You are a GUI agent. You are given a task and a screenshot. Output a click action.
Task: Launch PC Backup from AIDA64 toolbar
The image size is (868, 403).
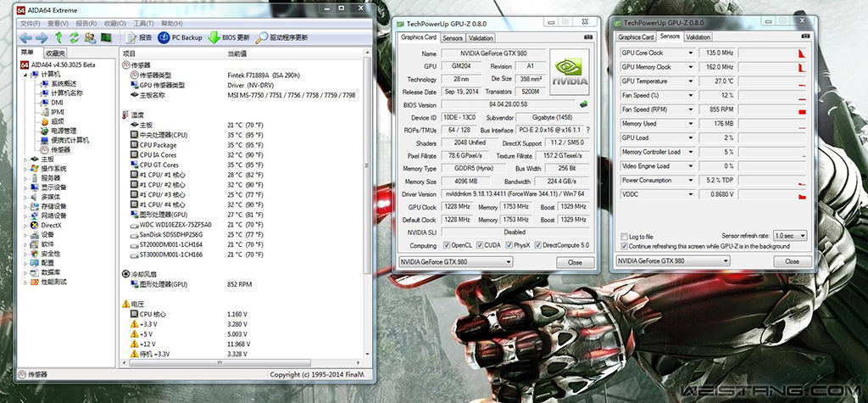pyautogui.click(x=180, y=37)
